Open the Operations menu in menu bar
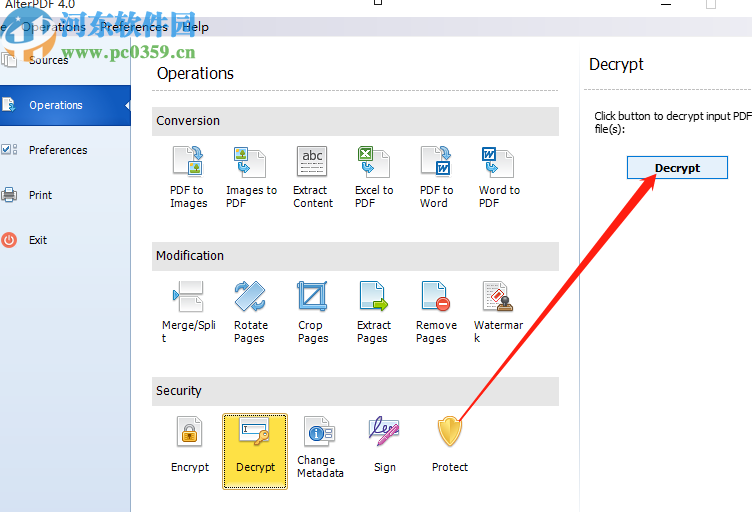752x512 pixels. 54,27
